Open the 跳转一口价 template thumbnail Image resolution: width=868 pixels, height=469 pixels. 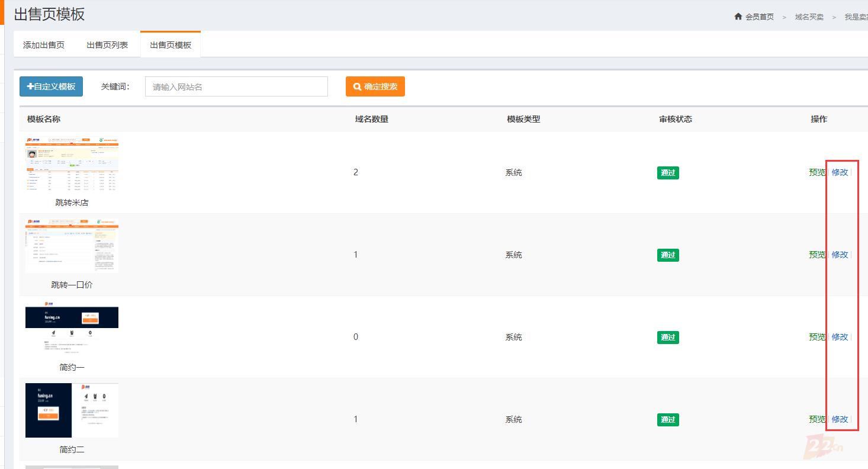[x=72, y=246]
